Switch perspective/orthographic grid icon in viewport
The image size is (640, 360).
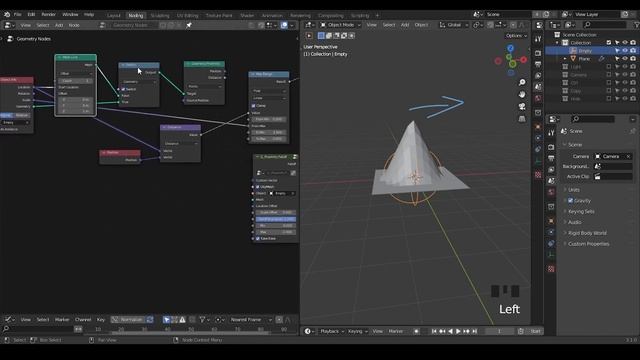point(522,119)
